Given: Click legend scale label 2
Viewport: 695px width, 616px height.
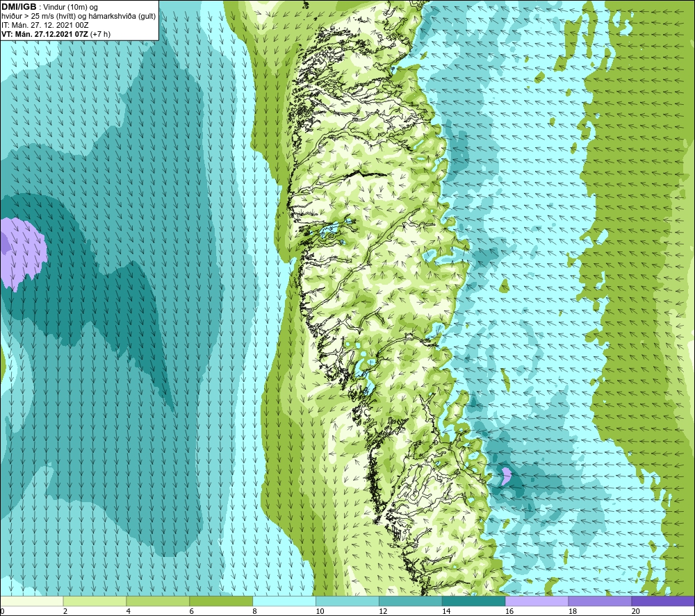Looking at the screenshot, I should click(65, 612).
